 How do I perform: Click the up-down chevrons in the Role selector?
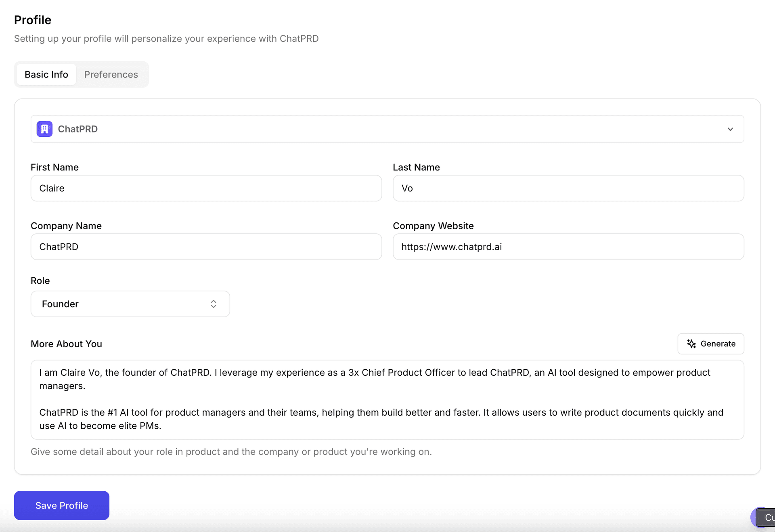(214, 304)
